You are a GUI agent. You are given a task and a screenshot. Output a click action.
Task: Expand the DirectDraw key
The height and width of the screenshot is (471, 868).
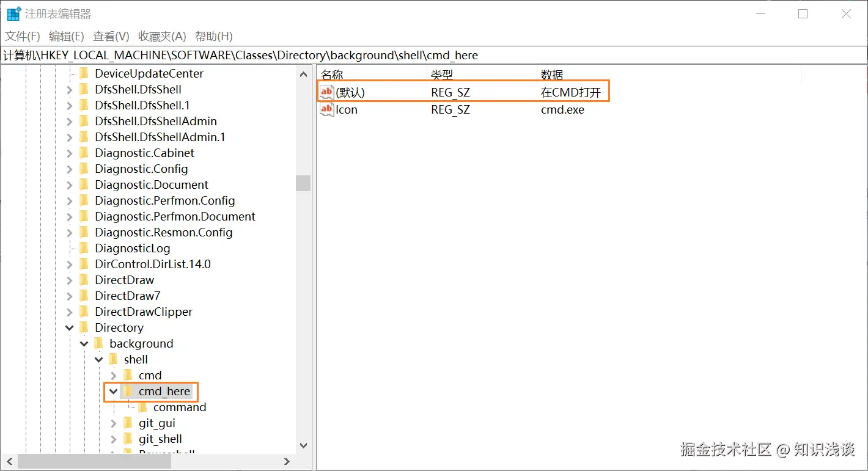click(69, 280)
